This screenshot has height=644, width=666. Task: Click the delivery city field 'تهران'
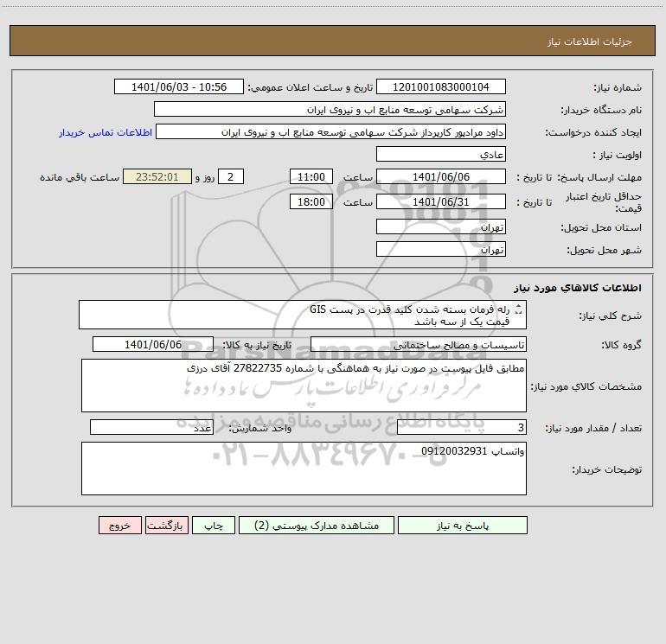[441, 249]
